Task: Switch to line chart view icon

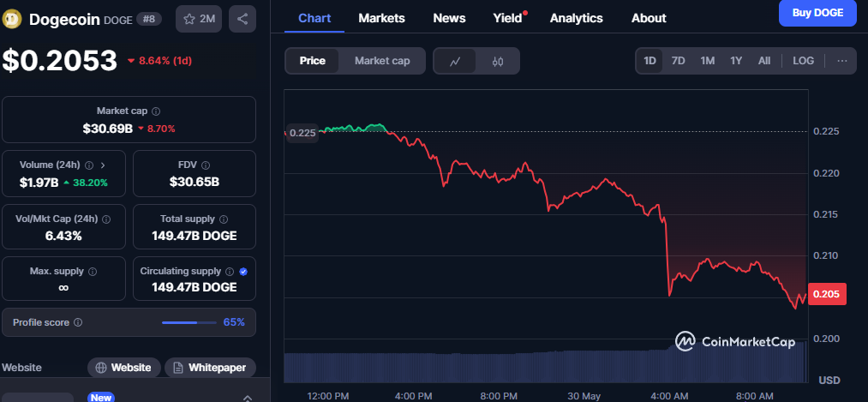Action: pyautogui.click(x=455, y=61)
